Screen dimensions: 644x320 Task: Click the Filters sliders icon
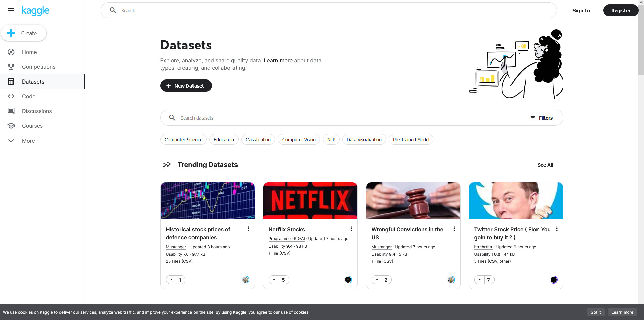pyautogui.click(x=533, y=118)
